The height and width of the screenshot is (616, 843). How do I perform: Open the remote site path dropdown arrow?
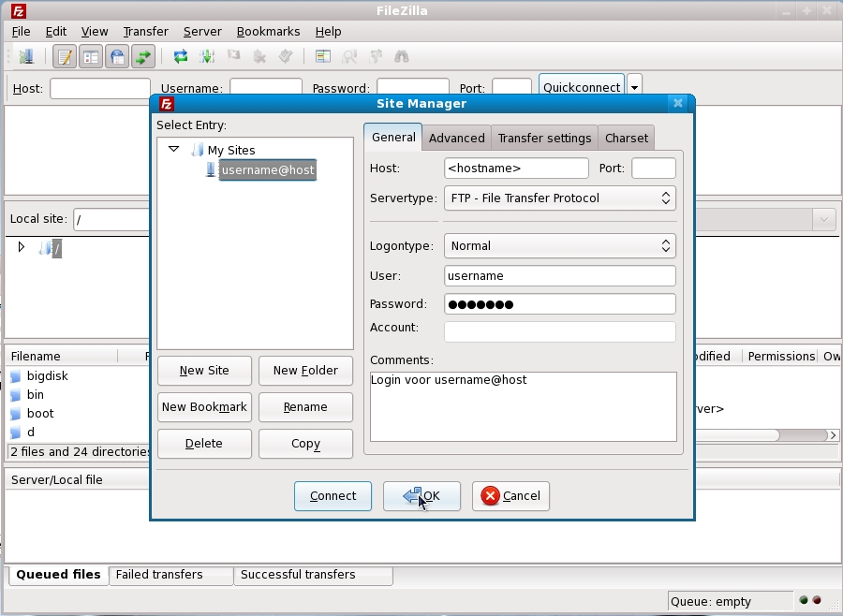(x=823, y=219)
